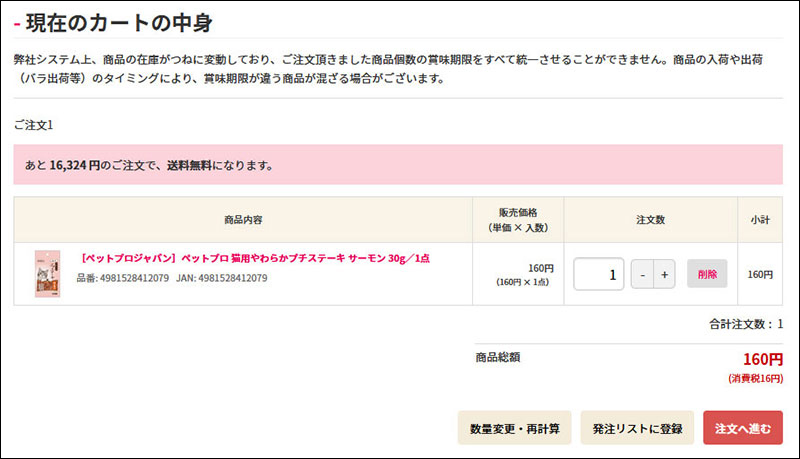Decrease quantity with the minus button
This screenshot has width=800, height=459.
(642, 274)
